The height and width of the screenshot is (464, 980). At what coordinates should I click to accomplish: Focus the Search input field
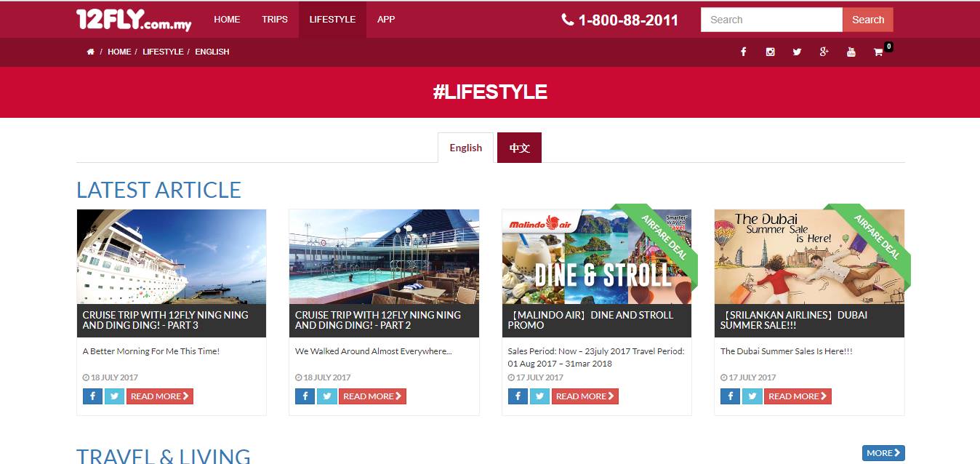click(771, 20)
